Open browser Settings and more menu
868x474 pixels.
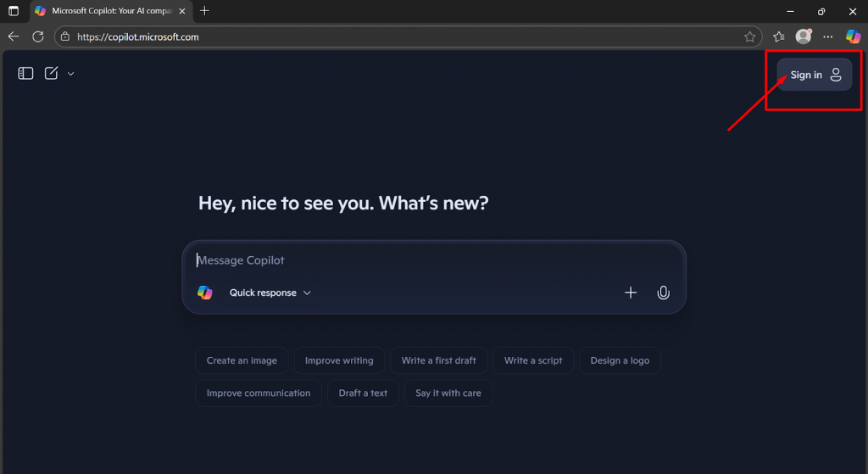tap(827, 36)
